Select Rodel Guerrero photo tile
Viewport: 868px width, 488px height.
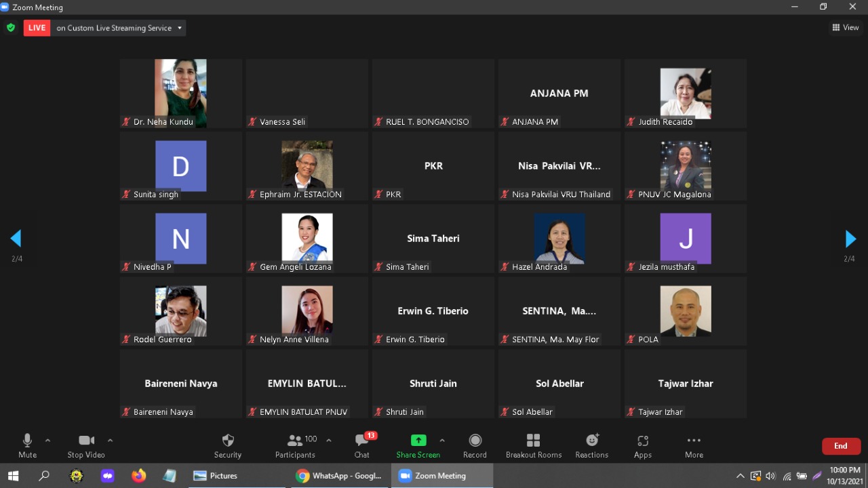pos(181,310)
